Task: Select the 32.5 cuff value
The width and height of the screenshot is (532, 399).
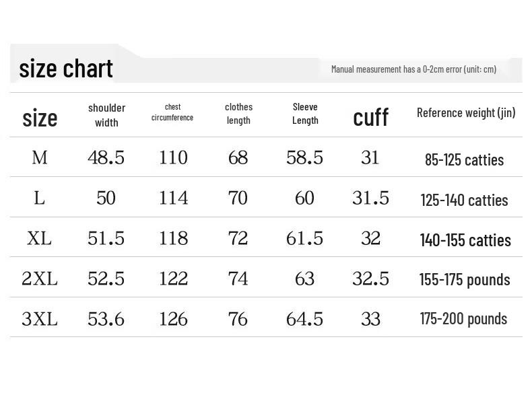Action: tap(370, 279)
